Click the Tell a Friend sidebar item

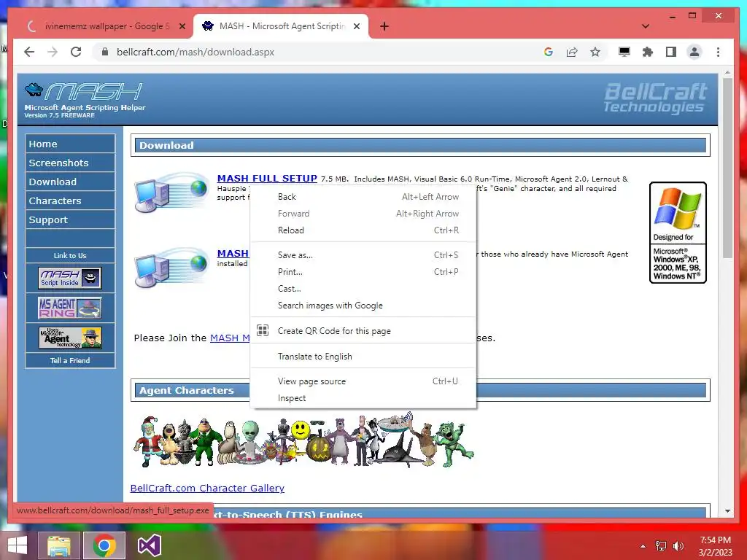[70, 360]
